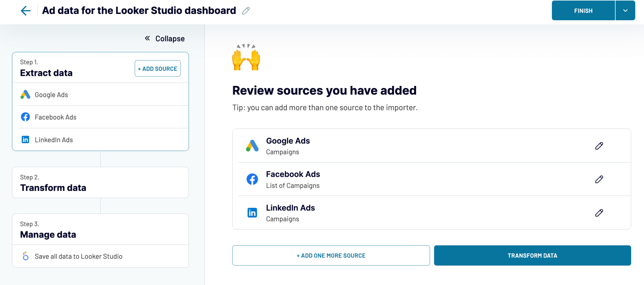Click 'Campaigns' under LinkedIn Ads card
This screenshot has width=644, height=285.
pos(282,219)
